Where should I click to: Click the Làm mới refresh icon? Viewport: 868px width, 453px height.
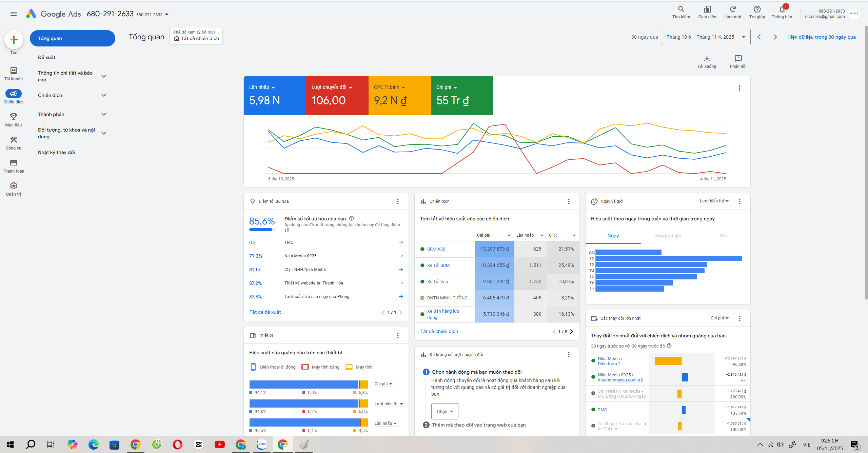click(732, 10)
